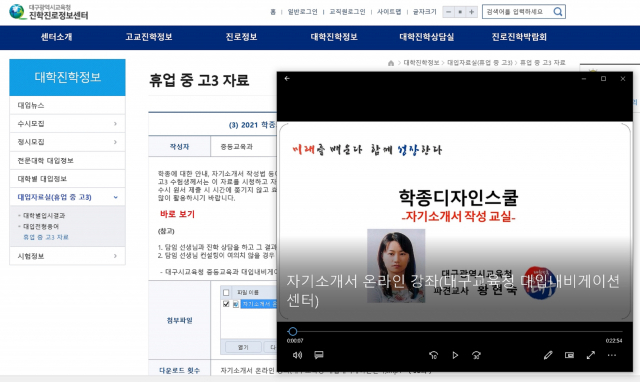Decrease font size with minus button

[x=449, y=12]
